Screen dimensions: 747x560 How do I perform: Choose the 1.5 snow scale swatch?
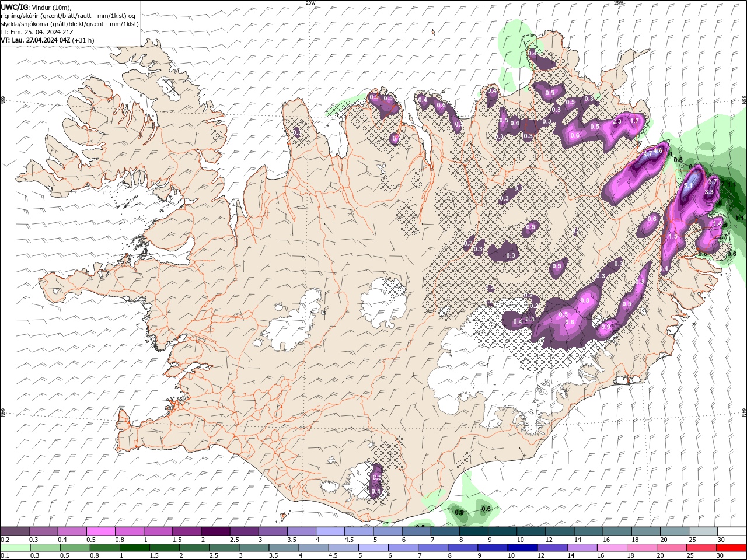pyautogui.click(x=187, y=531)
